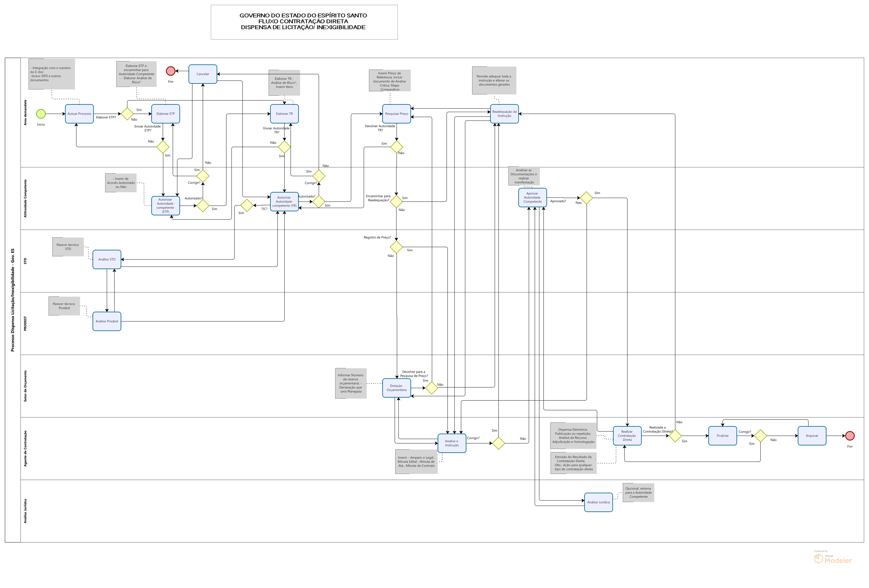Select the Inserir - Amparo o Legal annotation
This screenshot has height=588, width=869.
click(416, 462)
